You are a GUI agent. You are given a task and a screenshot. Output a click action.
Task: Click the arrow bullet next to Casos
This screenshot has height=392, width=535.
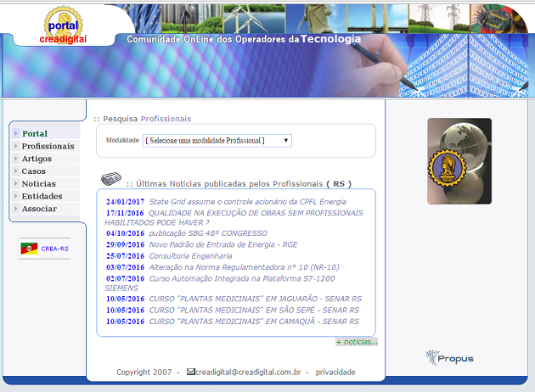click(x=15, y=171)
